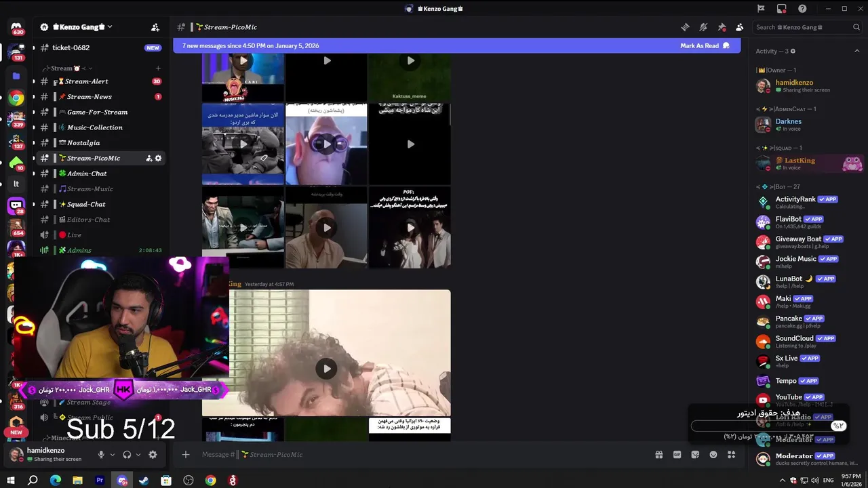Open Music-Collection channel
Screen dimensions: 868x488
coord(100,127)
